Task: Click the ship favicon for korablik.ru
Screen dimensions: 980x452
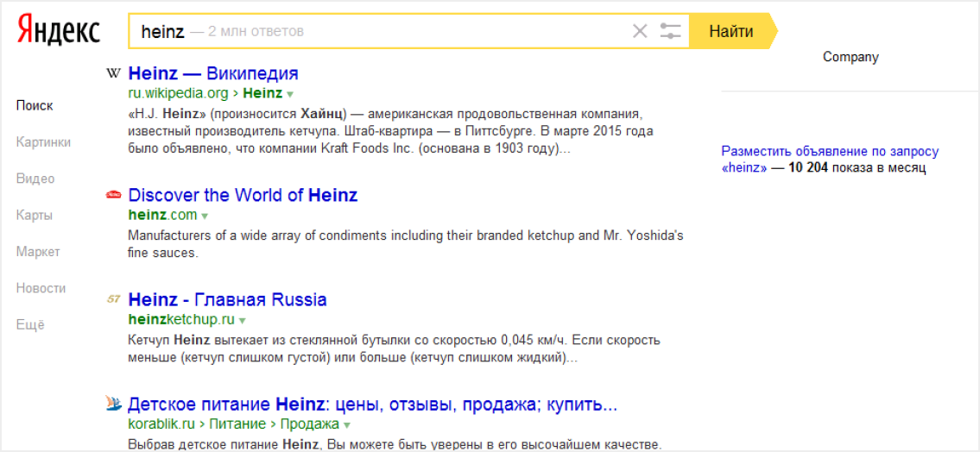Action: pyautogui.click(x=113, y=404)
